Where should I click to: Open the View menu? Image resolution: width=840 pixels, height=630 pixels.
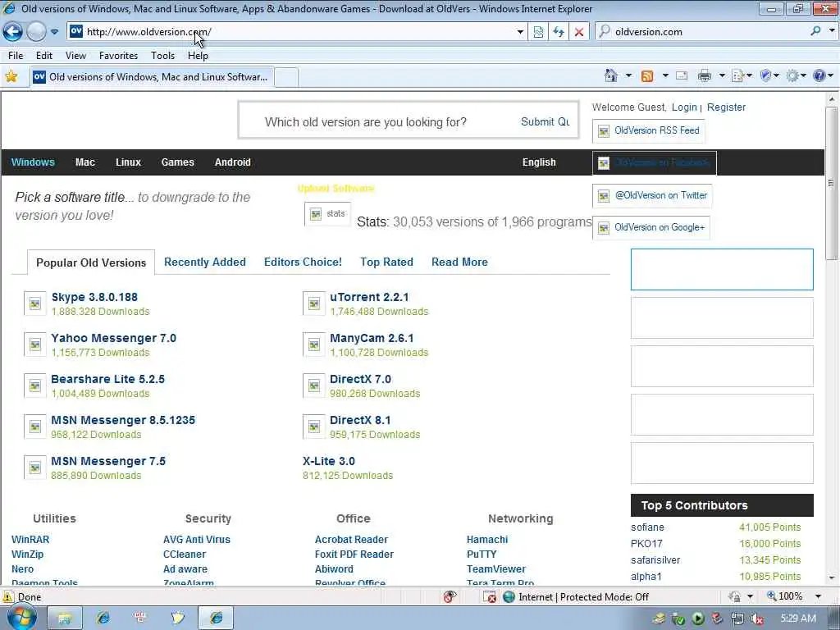tap(75, 56)
